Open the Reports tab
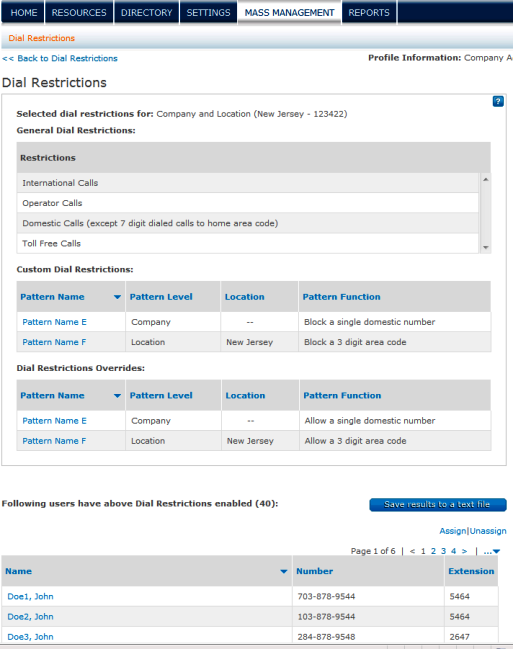The height and width of the screenshot is (649, 513). pyautogui.click(x=369, y=12)
